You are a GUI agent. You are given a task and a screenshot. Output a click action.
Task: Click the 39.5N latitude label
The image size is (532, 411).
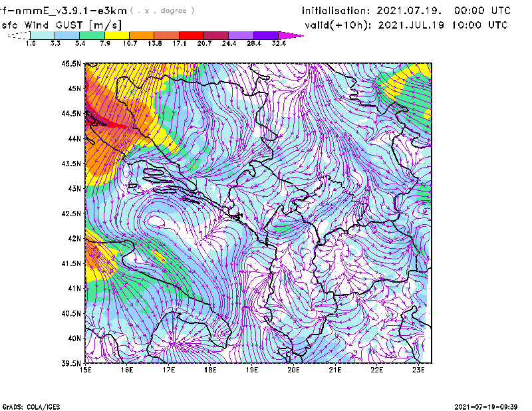point(71,364)
